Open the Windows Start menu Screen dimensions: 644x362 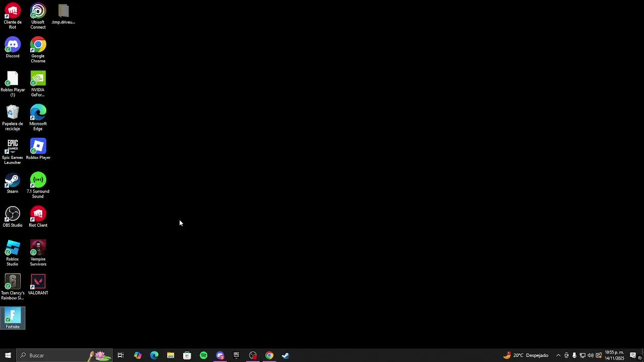8,355
